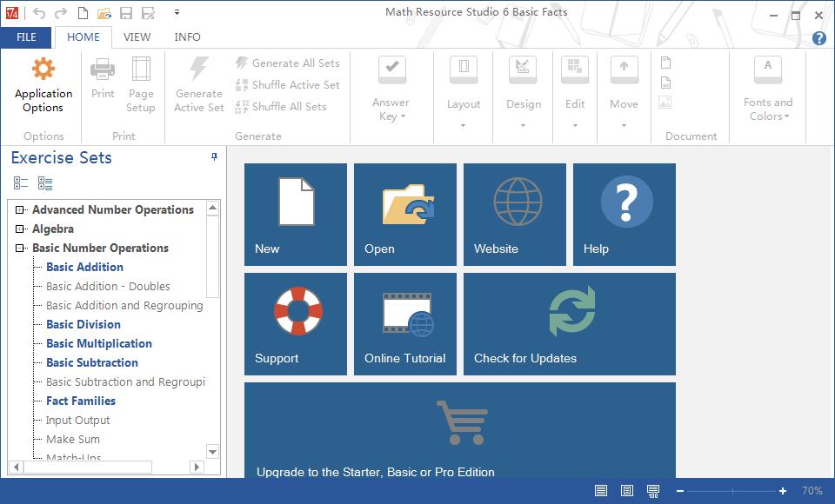
Task: Switch to the INFO tab
Action: pos(188,37)
